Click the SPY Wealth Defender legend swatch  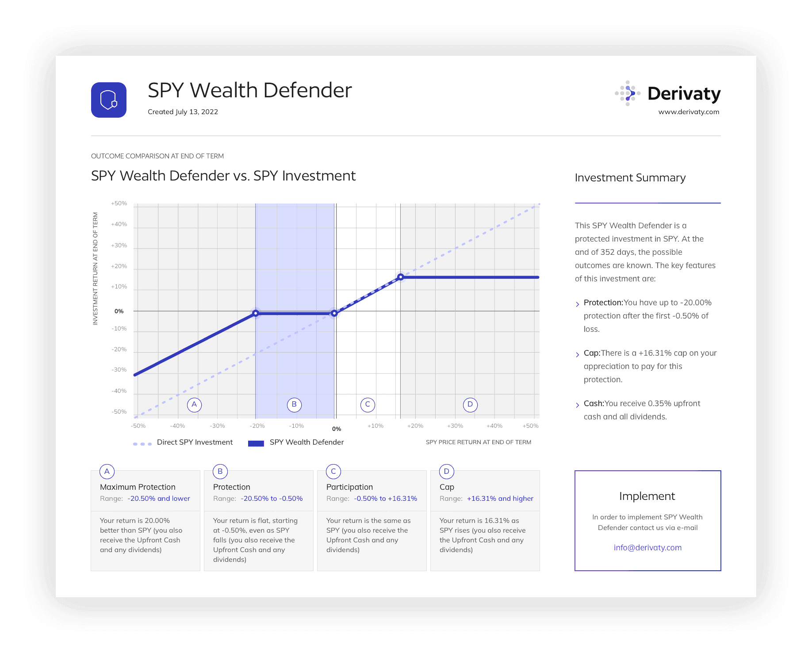coord(256,443)
